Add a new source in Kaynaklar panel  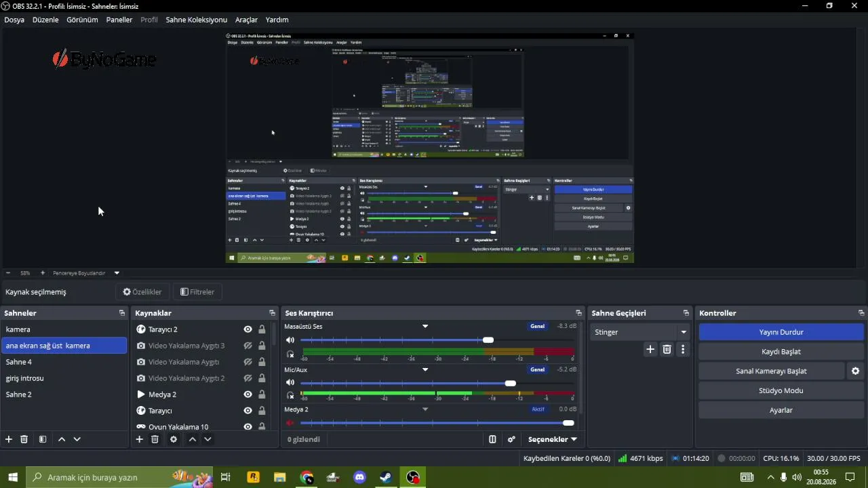pyautogui.click(x=140, y=439)
